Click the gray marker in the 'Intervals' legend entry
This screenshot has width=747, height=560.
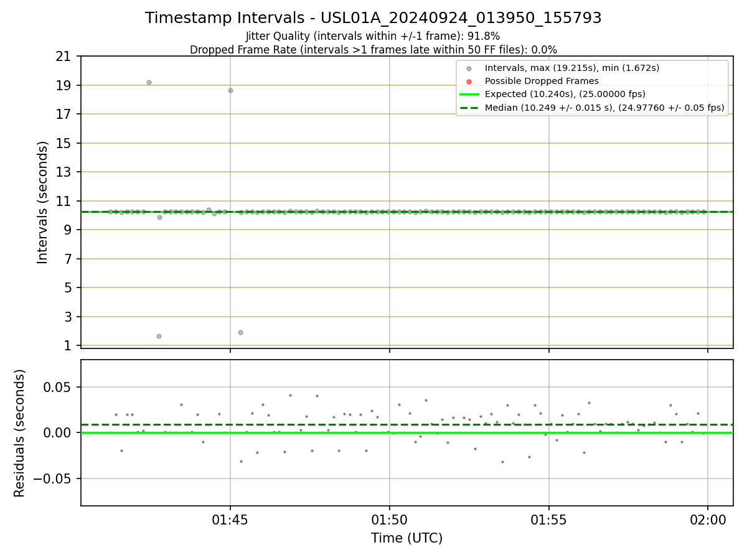point(469,68)
